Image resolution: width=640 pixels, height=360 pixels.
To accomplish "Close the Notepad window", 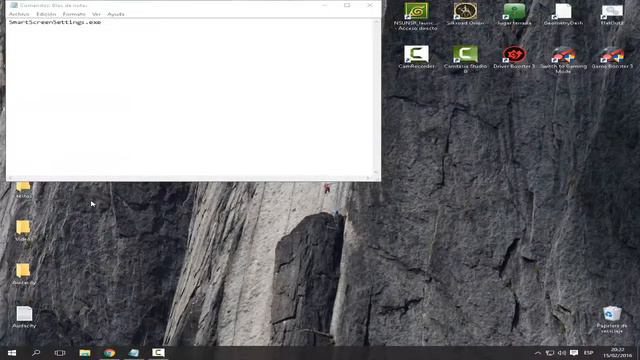I will click(x=370, y=5).
